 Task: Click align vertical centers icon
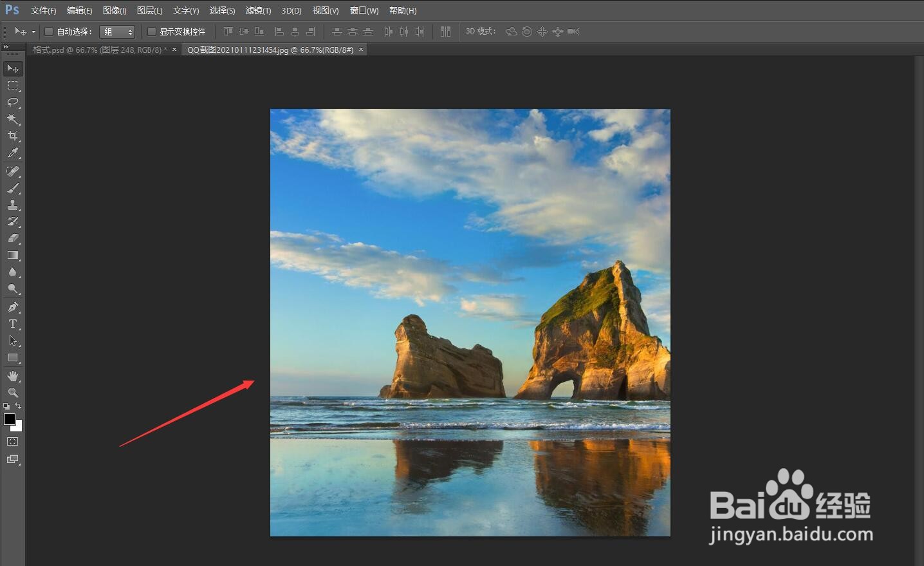pyautogui.click(x=244, y=32)
